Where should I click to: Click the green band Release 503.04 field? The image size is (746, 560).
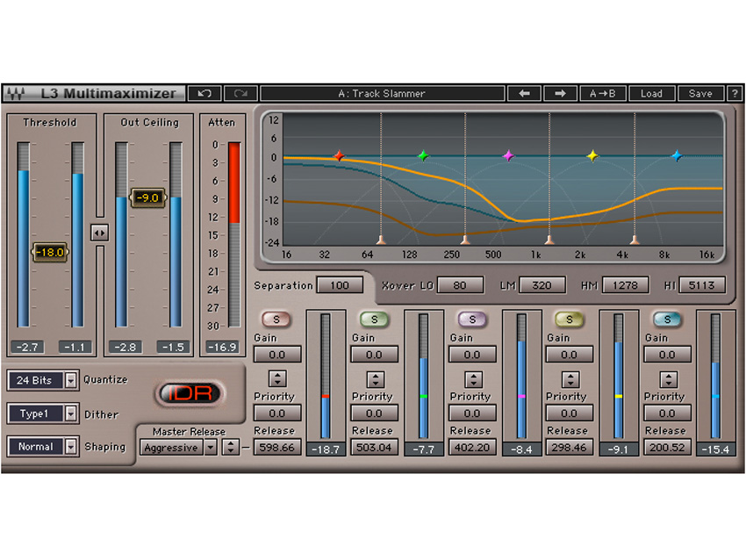click(x=375, y=448)
